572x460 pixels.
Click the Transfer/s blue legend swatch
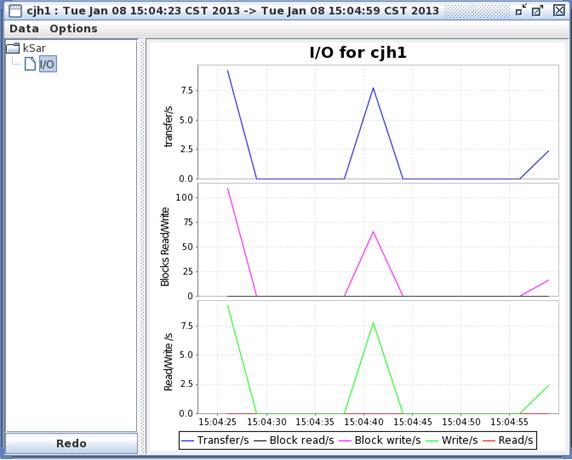pyautogui.click(x=188, y=441)
